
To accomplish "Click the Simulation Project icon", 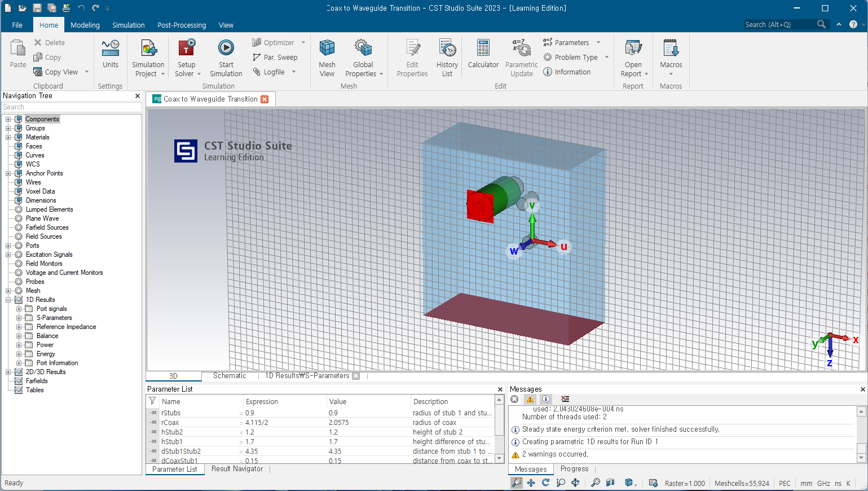I will (148, 58).
